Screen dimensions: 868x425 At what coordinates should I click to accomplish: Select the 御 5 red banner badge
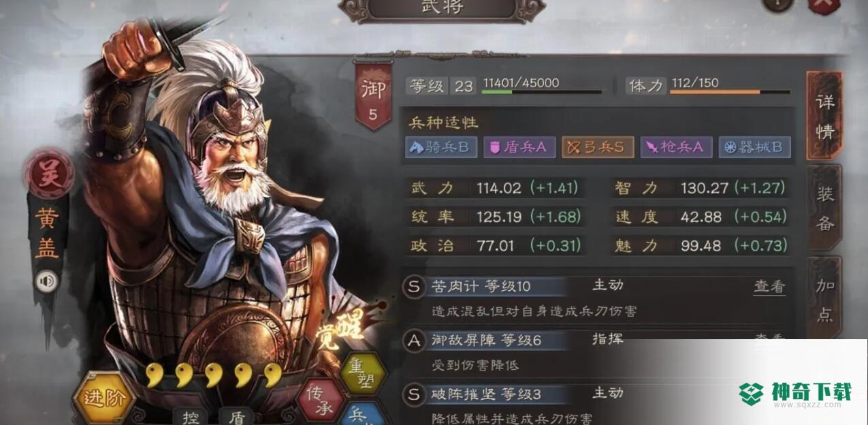click(x=373, y=95)
